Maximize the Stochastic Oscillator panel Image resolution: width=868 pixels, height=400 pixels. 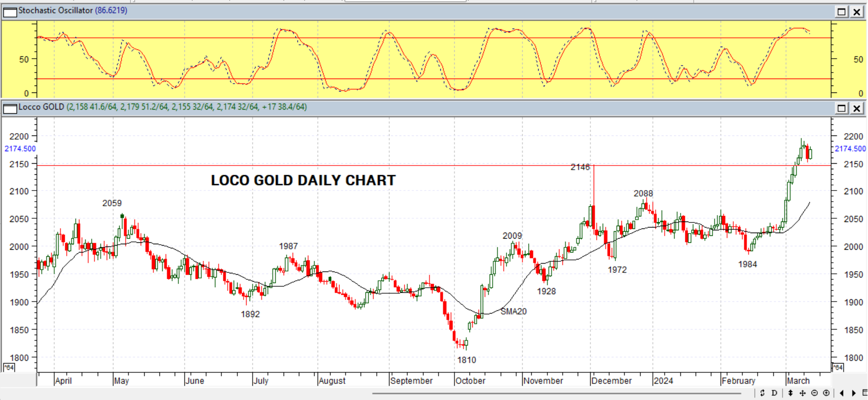coord(842,12)
